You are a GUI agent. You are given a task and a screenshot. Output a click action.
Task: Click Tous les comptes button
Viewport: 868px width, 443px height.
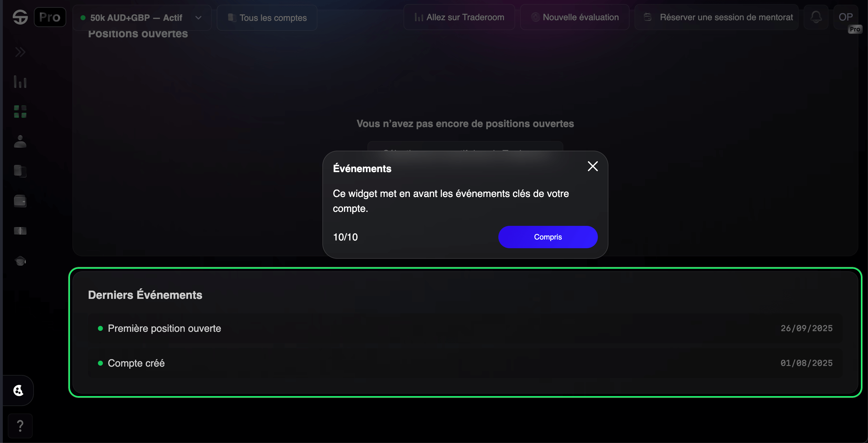pos(267,17)
